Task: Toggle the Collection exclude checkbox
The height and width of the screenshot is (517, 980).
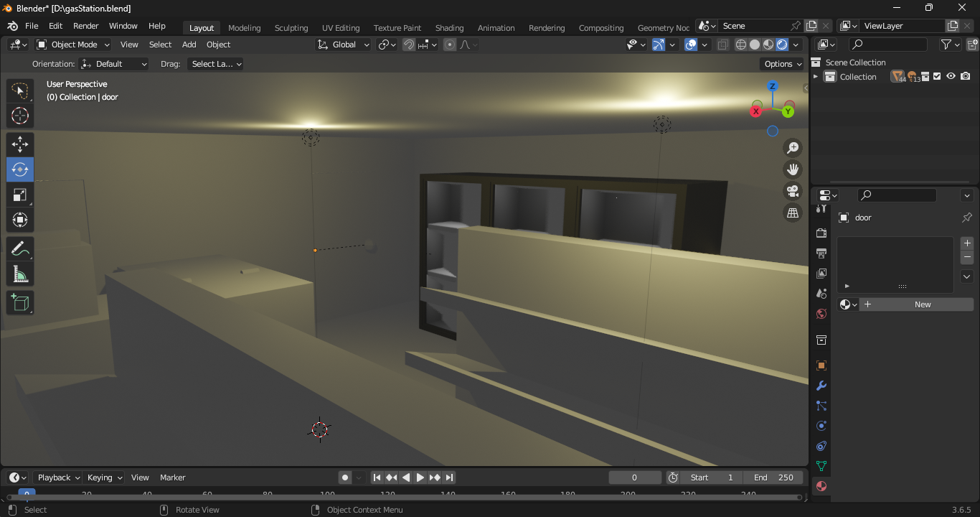Action: coord(937,77)
